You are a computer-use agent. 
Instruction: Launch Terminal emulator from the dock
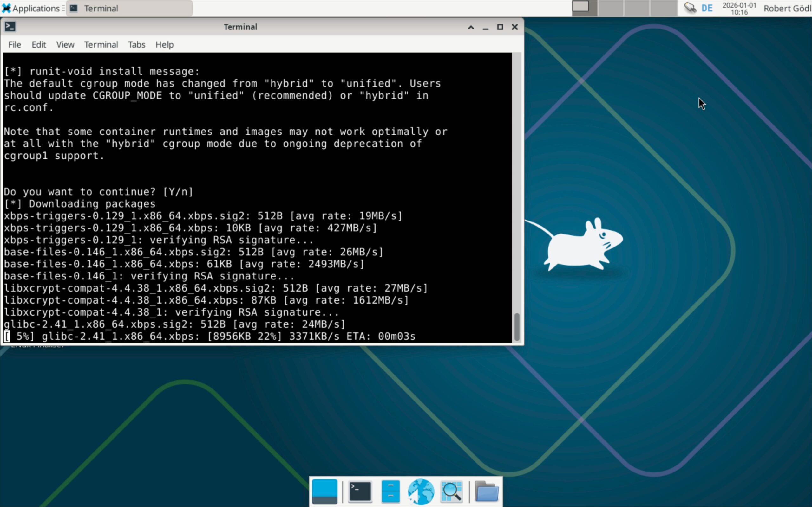(360, 491)
